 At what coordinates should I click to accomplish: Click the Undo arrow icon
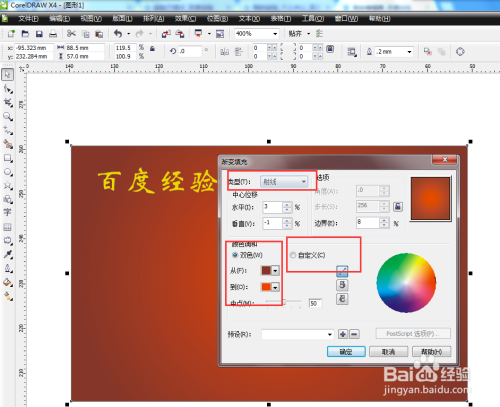[x=118, y=33]
